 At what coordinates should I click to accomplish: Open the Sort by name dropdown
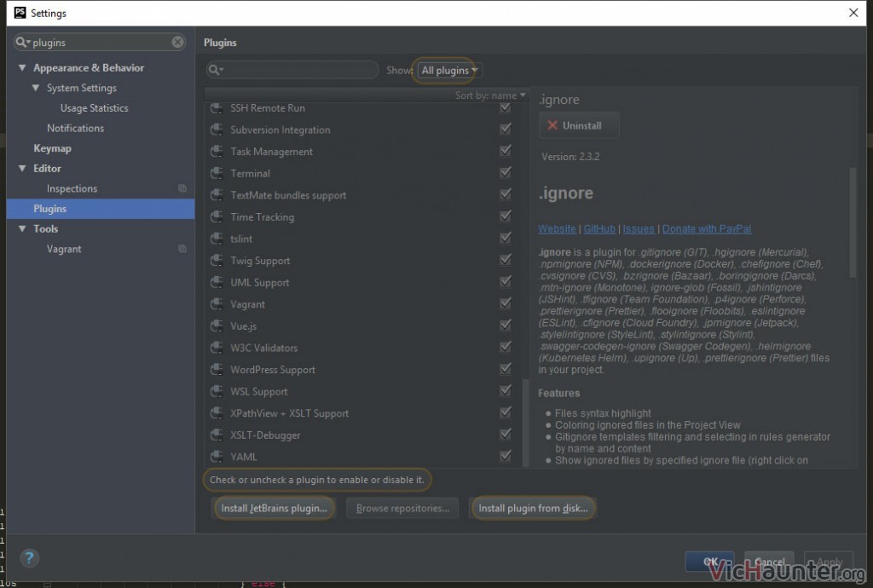(x=490, y=95)
